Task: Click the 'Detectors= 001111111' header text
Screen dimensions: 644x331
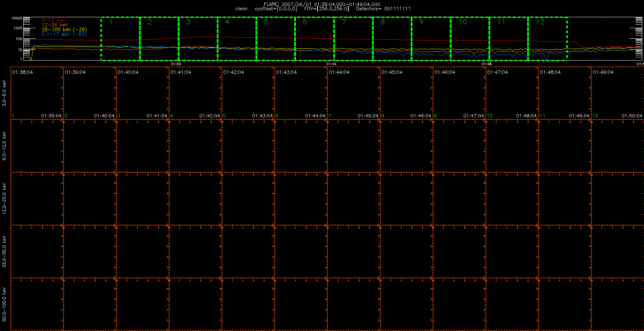Action: 383,9
